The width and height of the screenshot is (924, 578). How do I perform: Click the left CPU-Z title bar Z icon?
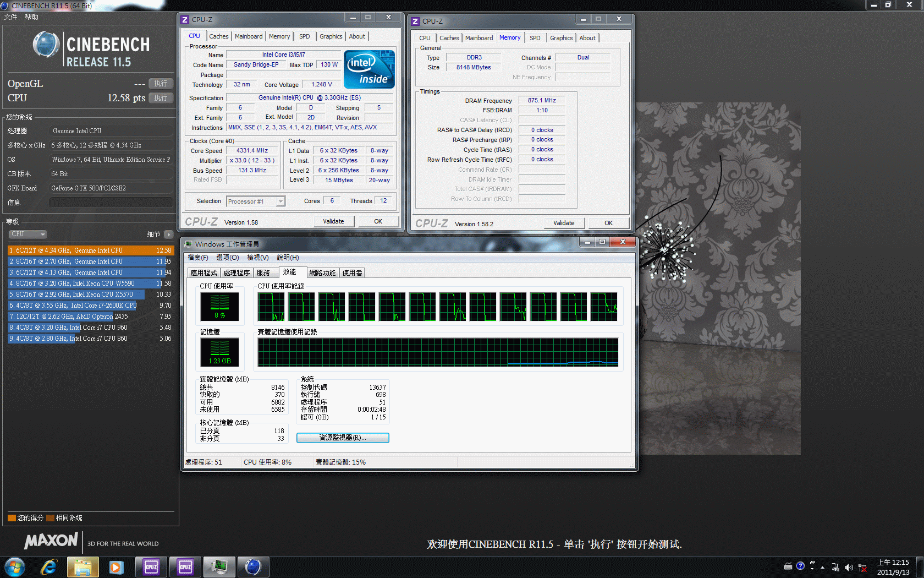click(x=185, y=20)
